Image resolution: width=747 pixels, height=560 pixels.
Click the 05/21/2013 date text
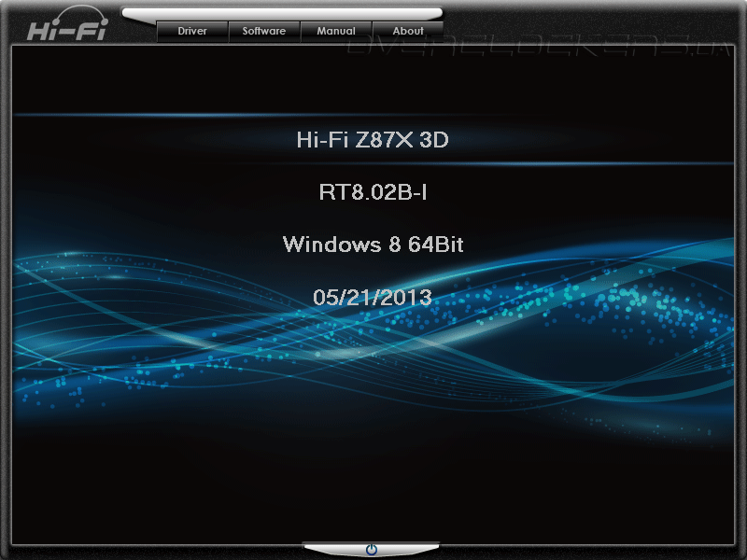click(x=373, y=298)
